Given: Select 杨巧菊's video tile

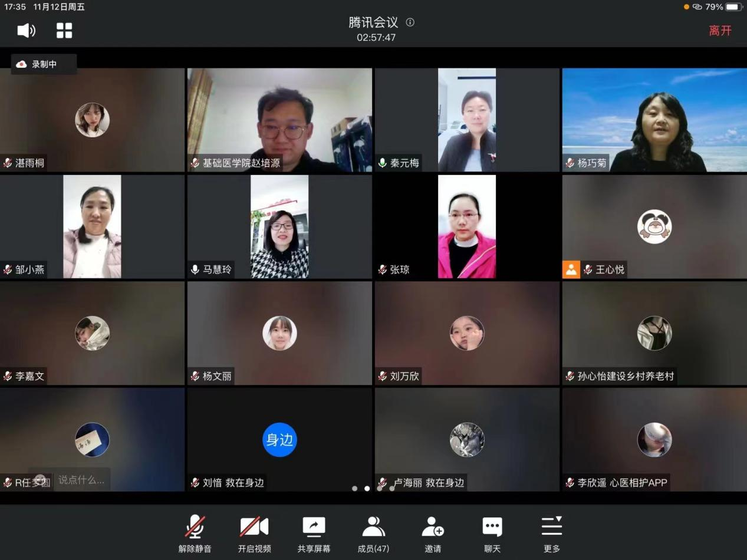Looking at the screenshot, I should point(654,120).
